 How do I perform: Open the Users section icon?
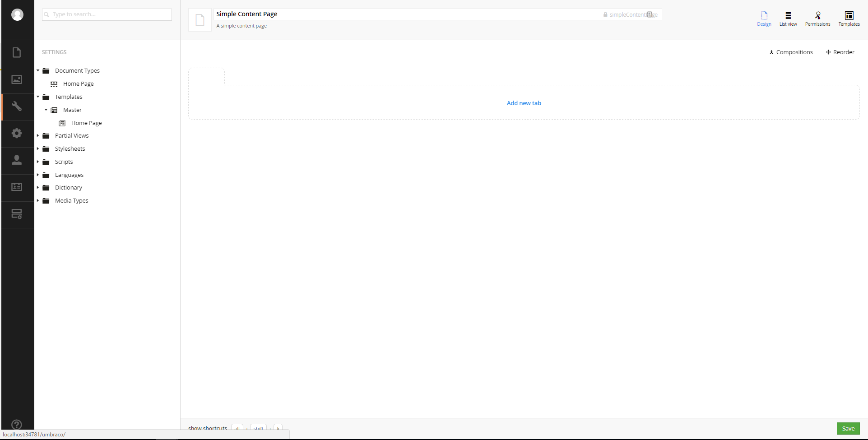pos(17,160)
